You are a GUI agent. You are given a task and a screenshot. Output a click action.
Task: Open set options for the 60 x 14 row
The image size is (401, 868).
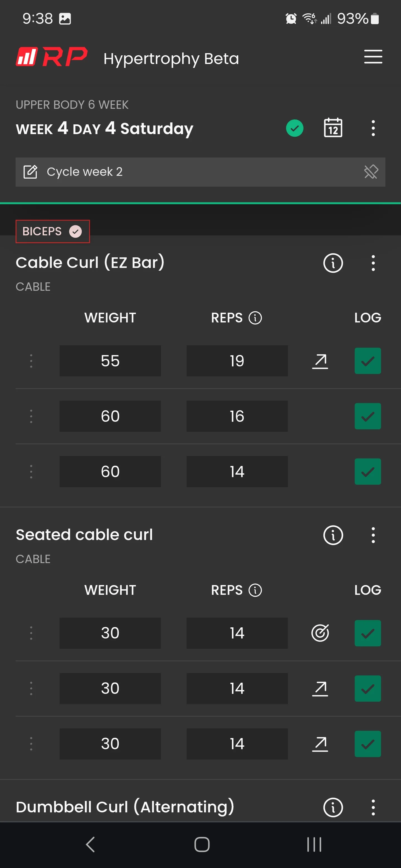[31, 471]
